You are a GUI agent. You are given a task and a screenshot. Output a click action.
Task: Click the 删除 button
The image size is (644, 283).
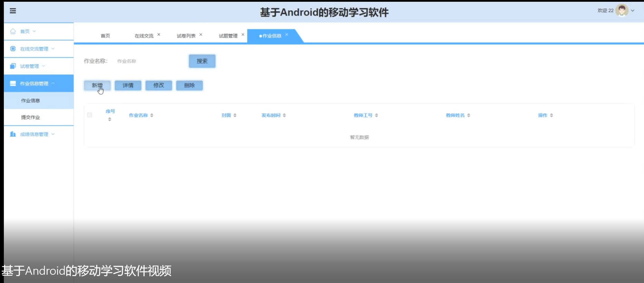coord(190,85)
